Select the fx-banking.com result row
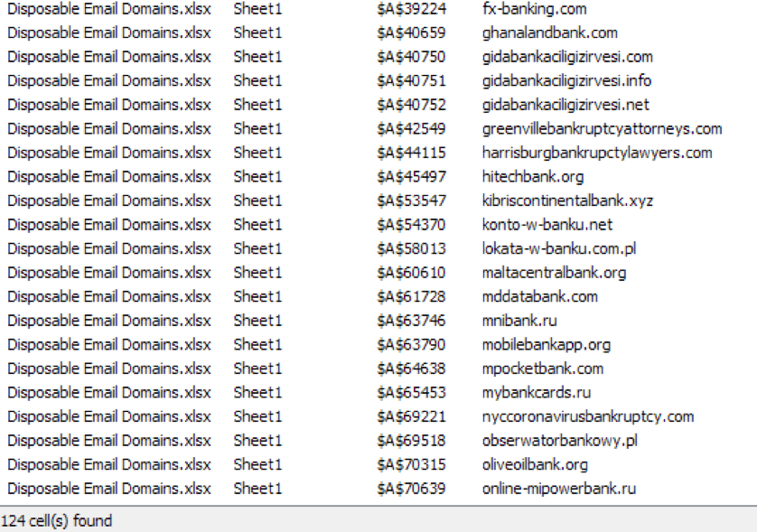 pyautogui.click(x=378, y=9)
